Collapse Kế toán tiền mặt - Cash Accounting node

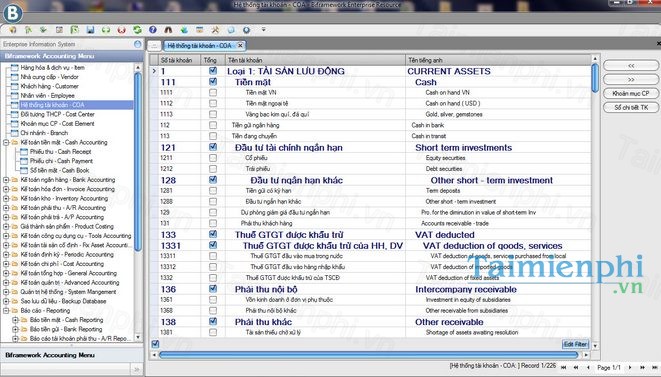pos(6,143)
